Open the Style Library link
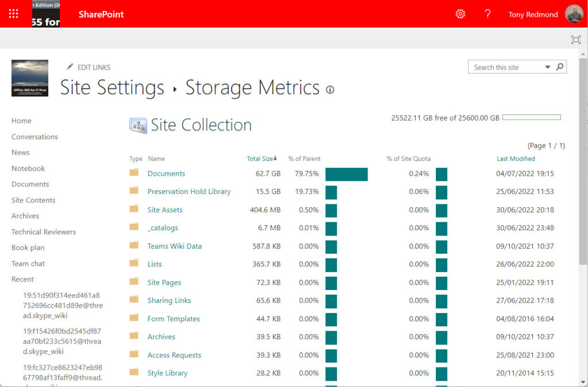 coord(167,373)
